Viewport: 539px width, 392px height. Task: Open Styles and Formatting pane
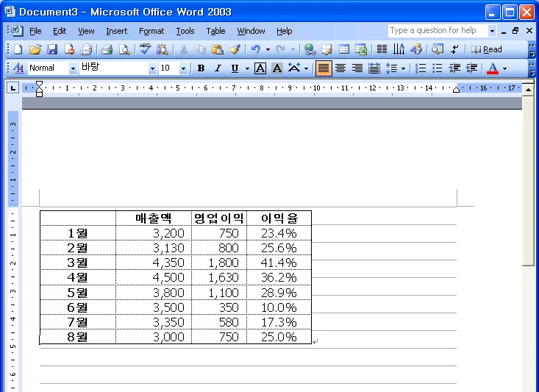click(x=18, y=68)
